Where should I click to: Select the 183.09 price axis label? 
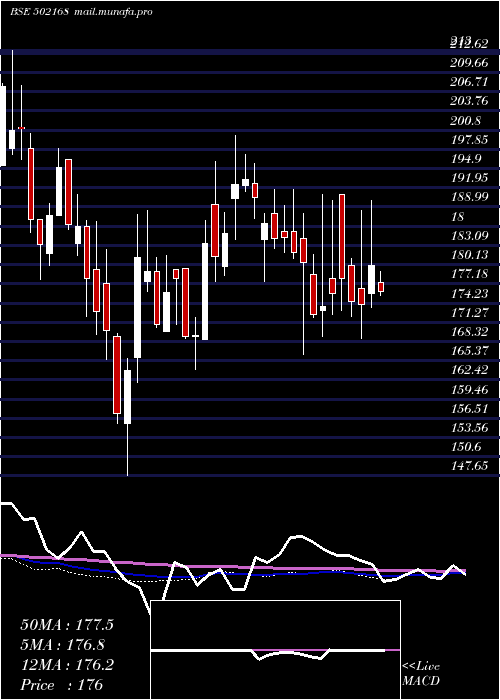click(469, 236)
